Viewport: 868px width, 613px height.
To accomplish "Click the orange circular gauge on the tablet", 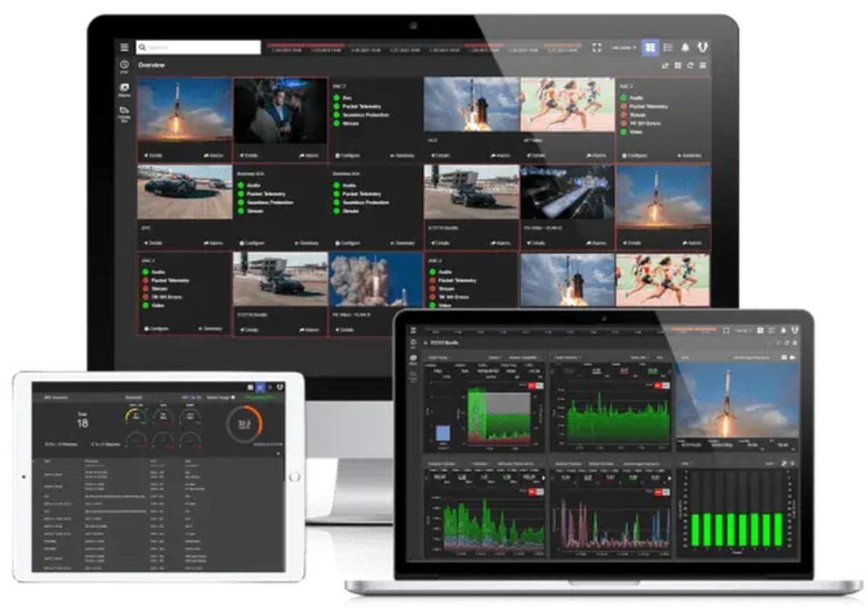I will tap(244, 425).
